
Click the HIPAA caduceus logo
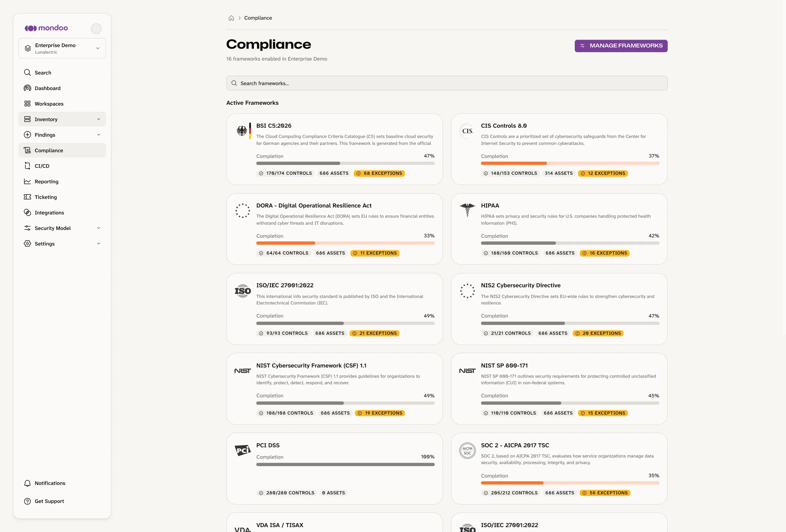point(467,210)
